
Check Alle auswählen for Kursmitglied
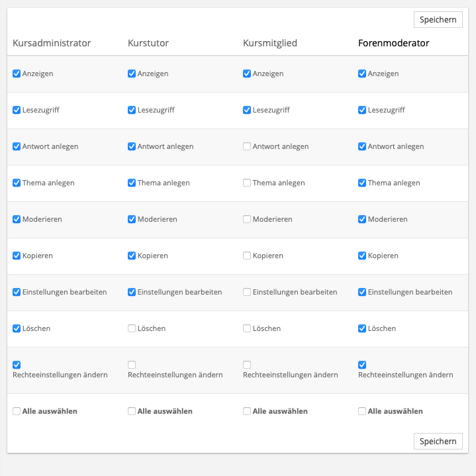pos(247,411)
